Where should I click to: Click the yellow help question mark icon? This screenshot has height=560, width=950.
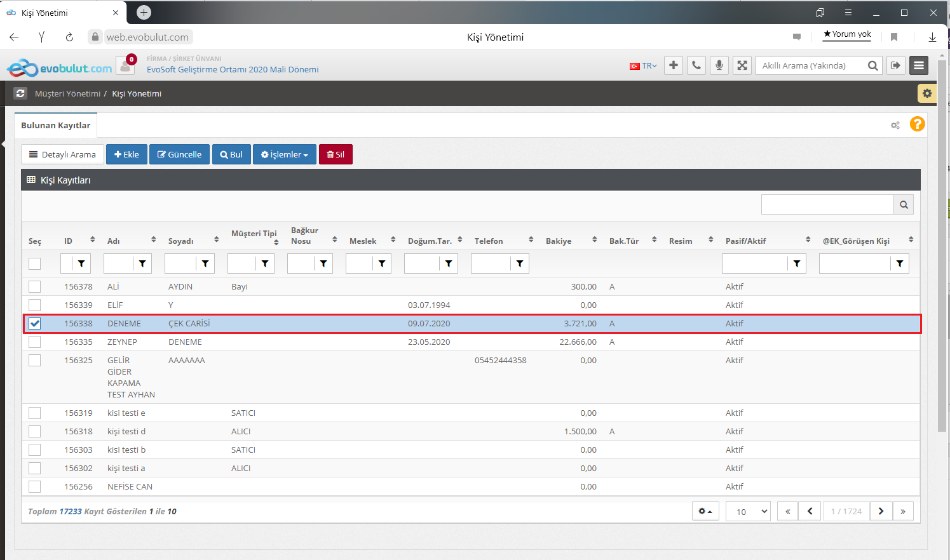pyautogui.click(x=917, y=124)
